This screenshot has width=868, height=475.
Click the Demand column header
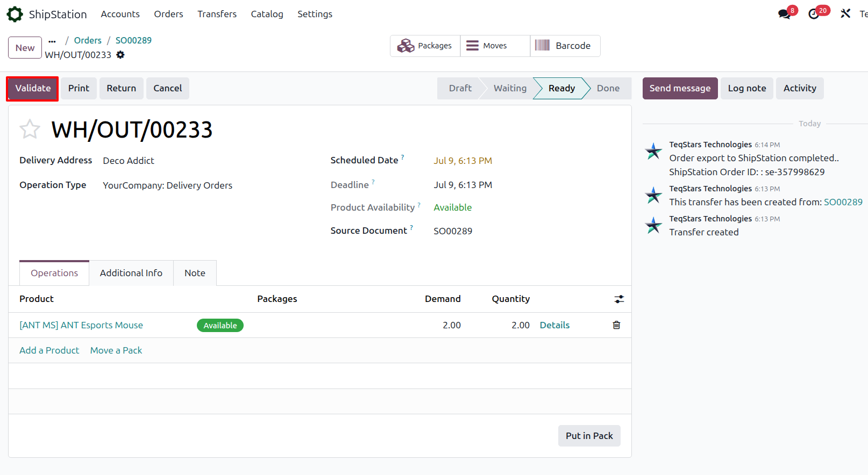(x=443, y=299)
